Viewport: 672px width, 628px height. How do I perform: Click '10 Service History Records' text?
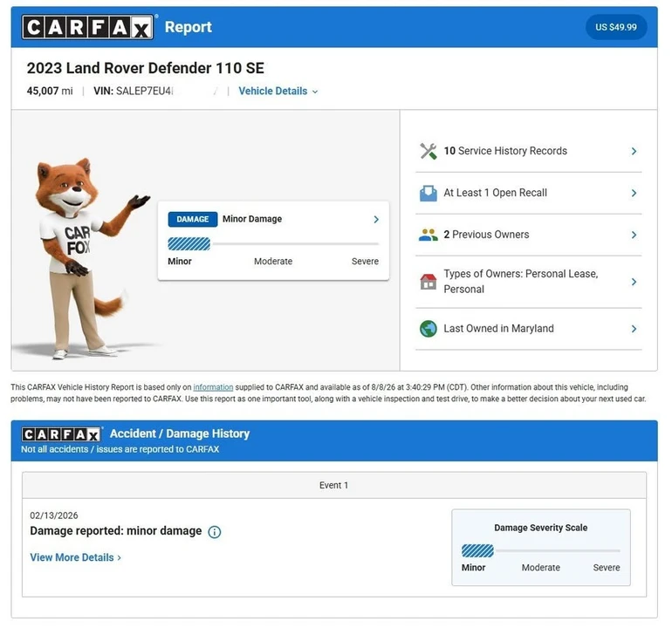(505, 151)
